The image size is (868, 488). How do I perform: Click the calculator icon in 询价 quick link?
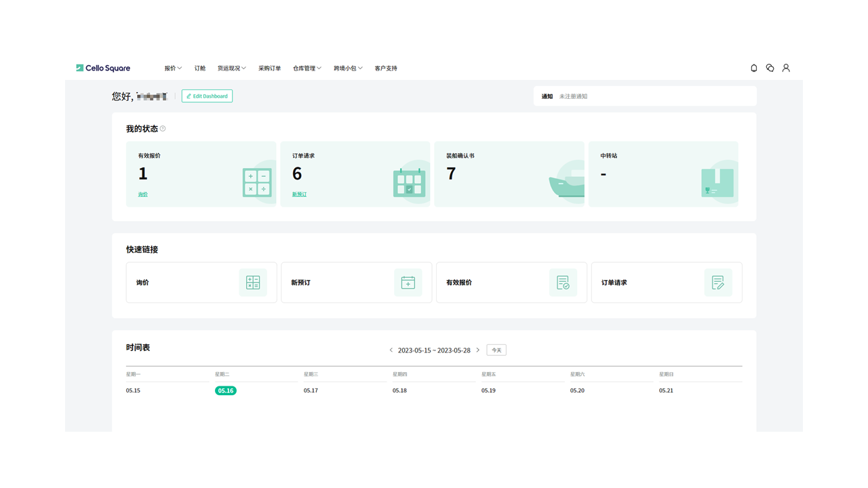253,282
